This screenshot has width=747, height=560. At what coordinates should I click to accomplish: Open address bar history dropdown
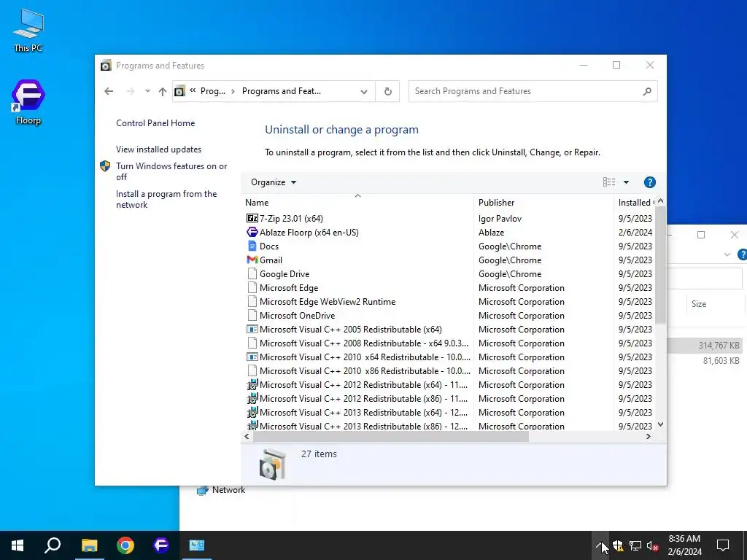click(364, 91)
